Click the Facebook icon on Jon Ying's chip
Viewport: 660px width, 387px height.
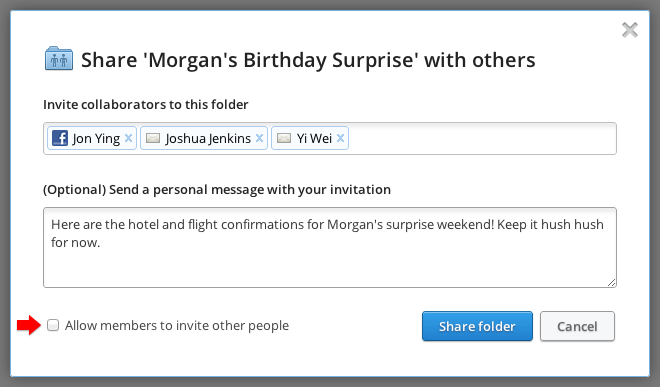tap(60, 138)
